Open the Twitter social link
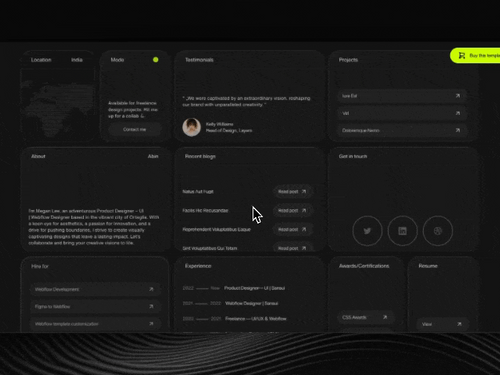 [367, 231]
